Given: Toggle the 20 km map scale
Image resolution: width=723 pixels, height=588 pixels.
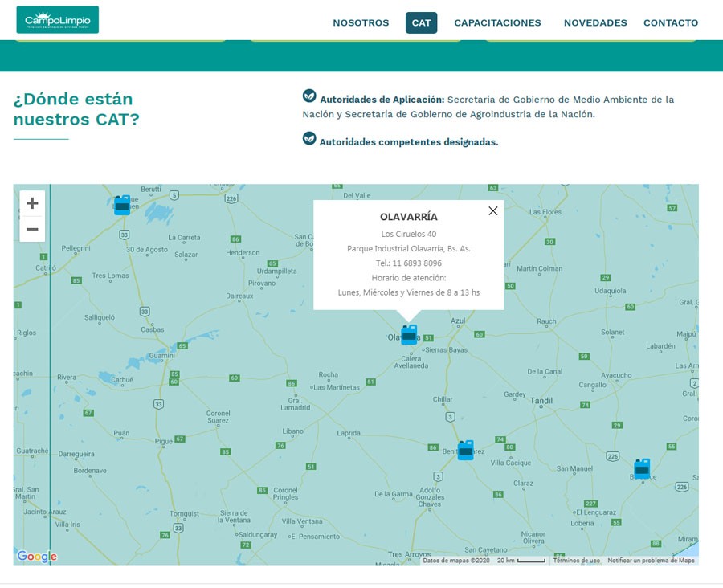Looking at the screenshot, I should tap(521, 561).
